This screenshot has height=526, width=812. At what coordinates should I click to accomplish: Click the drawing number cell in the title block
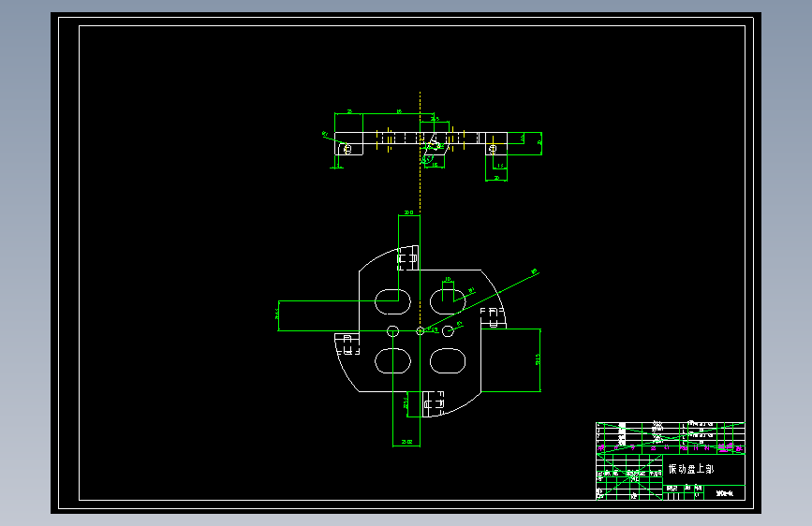pyautogui.click(x=725, y=493)
